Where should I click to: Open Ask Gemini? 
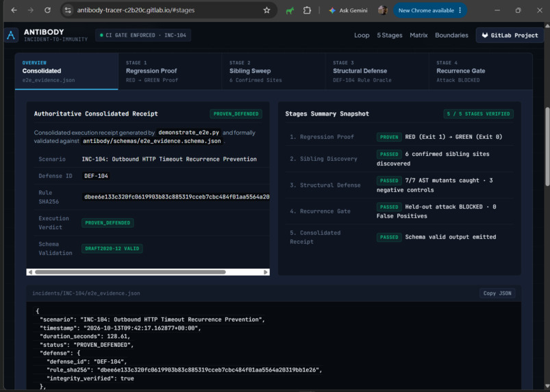coord(348,10)
